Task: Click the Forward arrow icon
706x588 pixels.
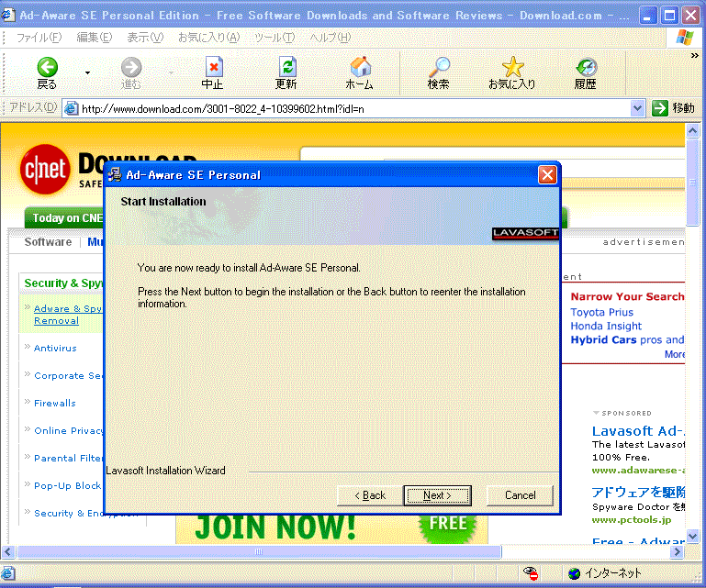Action: click(131, 67)
